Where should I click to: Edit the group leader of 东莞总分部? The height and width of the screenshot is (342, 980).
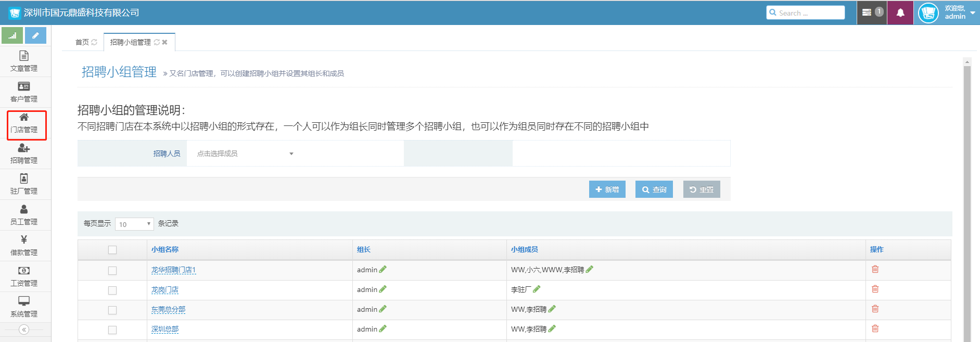coord(383,309)
